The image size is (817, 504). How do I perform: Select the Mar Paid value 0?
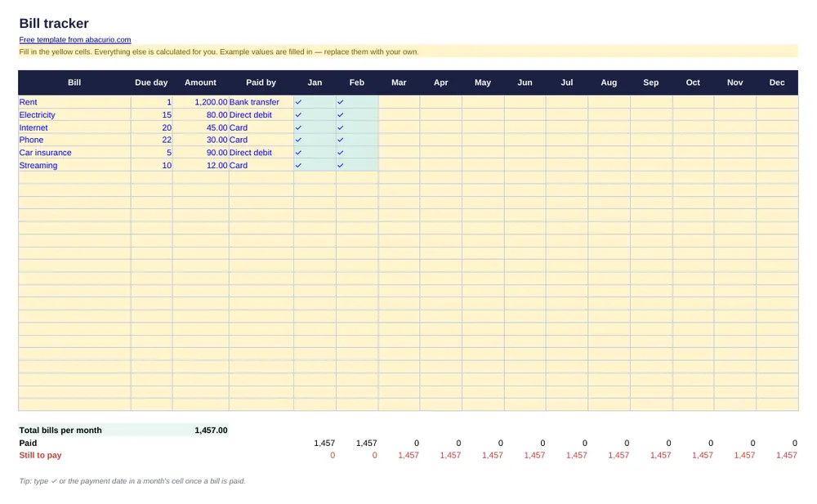pyautogui.click(x=417, y=443)
